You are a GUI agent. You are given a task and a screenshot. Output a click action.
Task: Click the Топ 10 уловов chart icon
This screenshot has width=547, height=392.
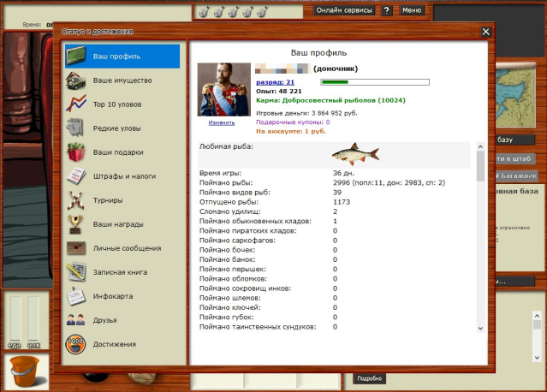(78, 104)
